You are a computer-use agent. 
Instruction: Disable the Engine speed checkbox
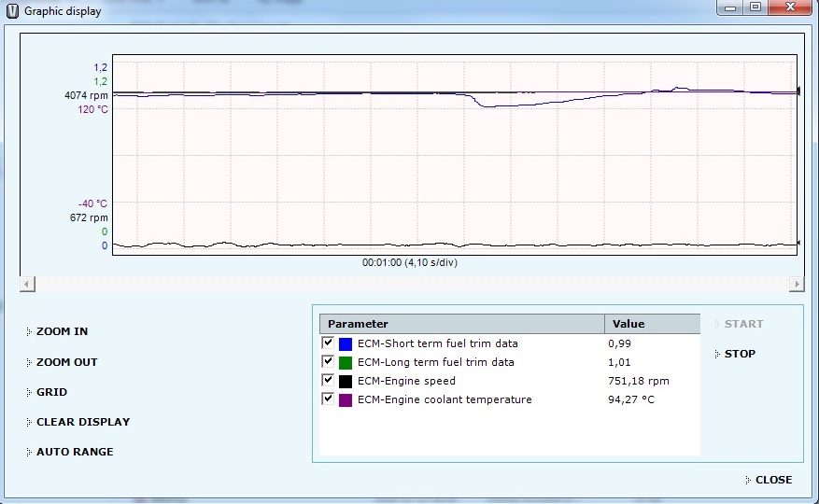coord(328,381)
